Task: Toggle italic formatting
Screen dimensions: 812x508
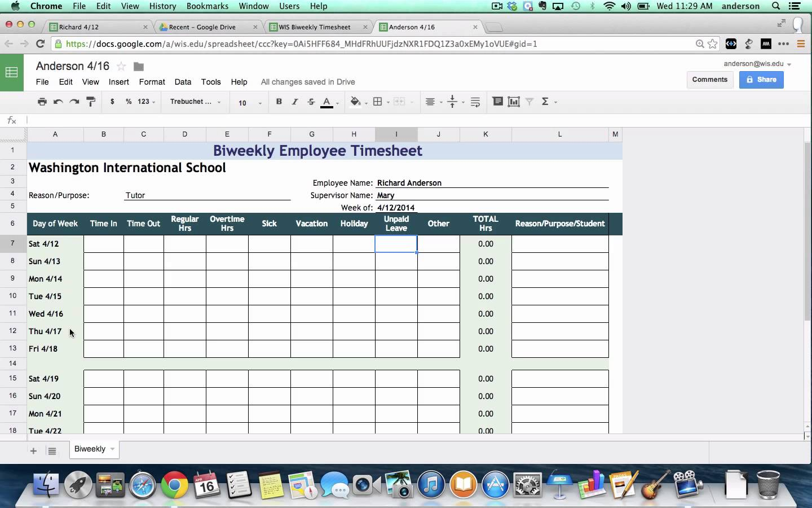Action: click(294, 102)
